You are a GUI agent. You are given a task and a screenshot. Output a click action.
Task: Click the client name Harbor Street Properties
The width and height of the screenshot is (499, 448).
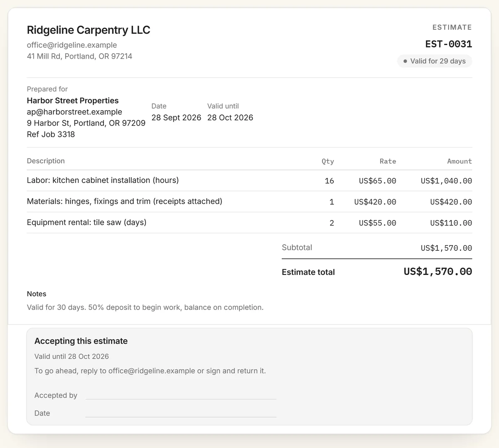pos(73,101)
